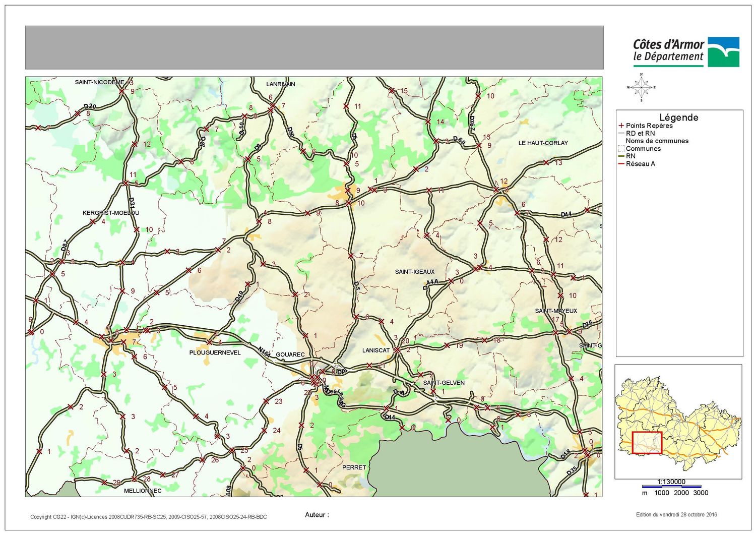This screenshot has height=535, width=756.
Task: Click the N164 road label
Action: tap(264, 352)
